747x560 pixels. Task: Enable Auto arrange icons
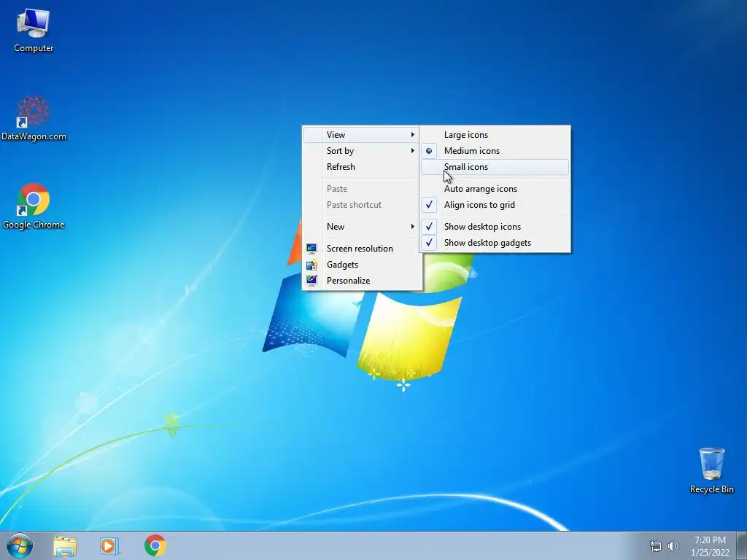[495, 189]
